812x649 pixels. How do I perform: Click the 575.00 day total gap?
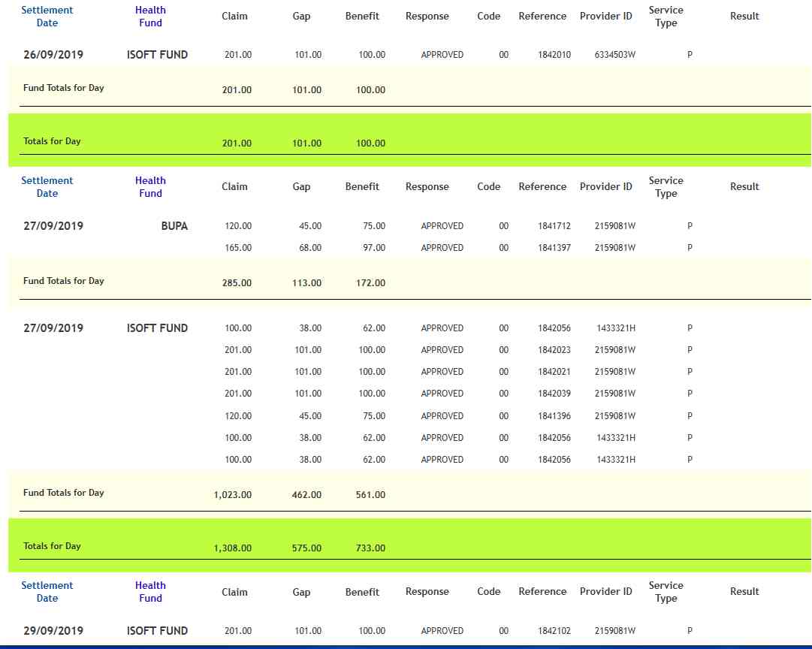pos(306,548)
